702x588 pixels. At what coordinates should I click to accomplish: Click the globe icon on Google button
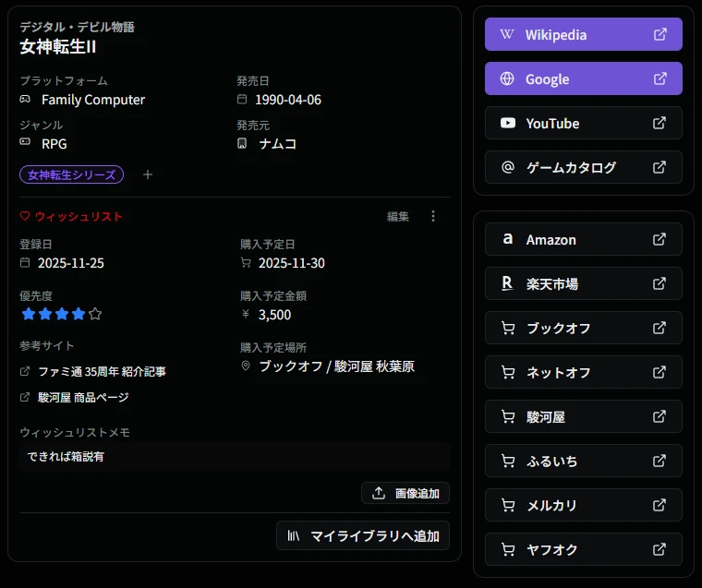[x=507, y=78]
